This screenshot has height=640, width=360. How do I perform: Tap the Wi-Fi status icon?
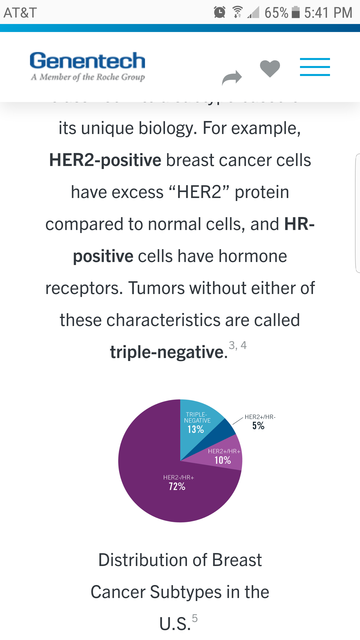coord(237,13)
